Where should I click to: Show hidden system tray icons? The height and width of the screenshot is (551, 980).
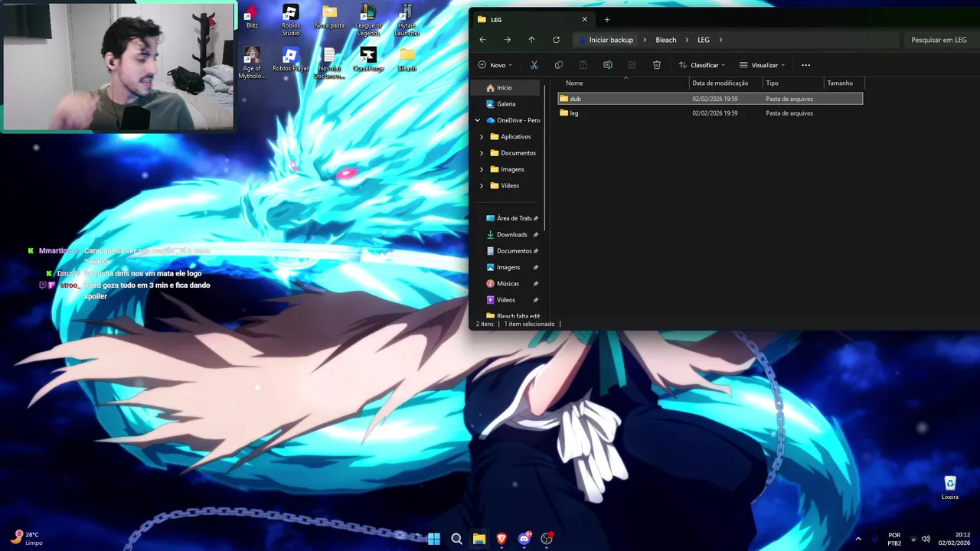tap(857, 539)
